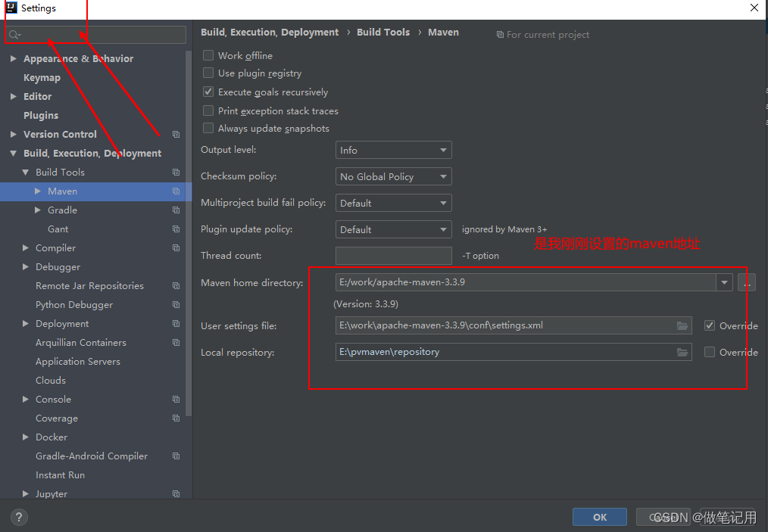Image resolution: width=768 pixels, height=532 pixels.
Task: Click project-level icon beside Gradle-Android Compiler
Action: tap(176, 456)
